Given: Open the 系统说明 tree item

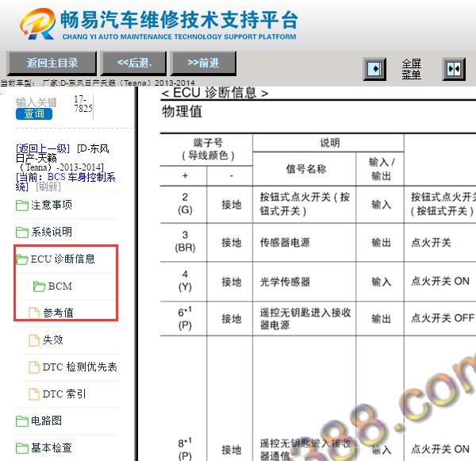Looking at the screenshot, I should 52,232.
